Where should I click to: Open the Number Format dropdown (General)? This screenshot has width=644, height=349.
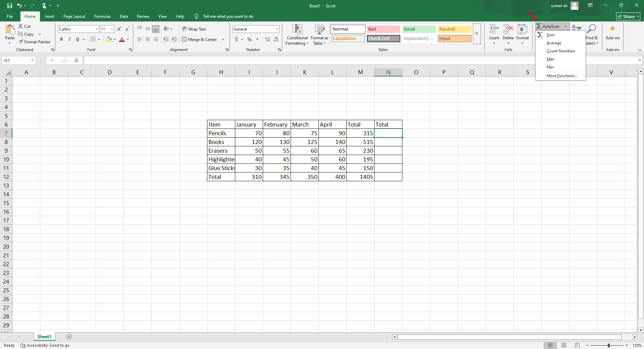(x=277, y=29)
